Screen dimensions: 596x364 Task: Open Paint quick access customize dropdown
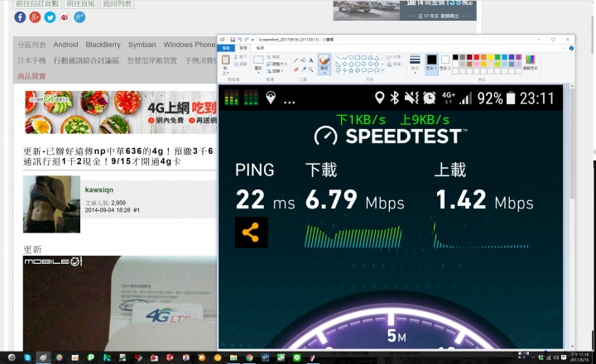(252, 40)
